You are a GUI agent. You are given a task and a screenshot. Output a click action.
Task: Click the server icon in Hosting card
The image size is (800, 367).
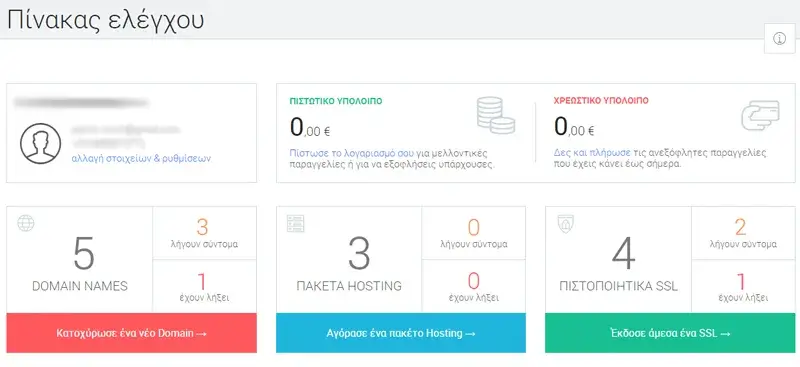pyautogui.click(x=295, y=223)
